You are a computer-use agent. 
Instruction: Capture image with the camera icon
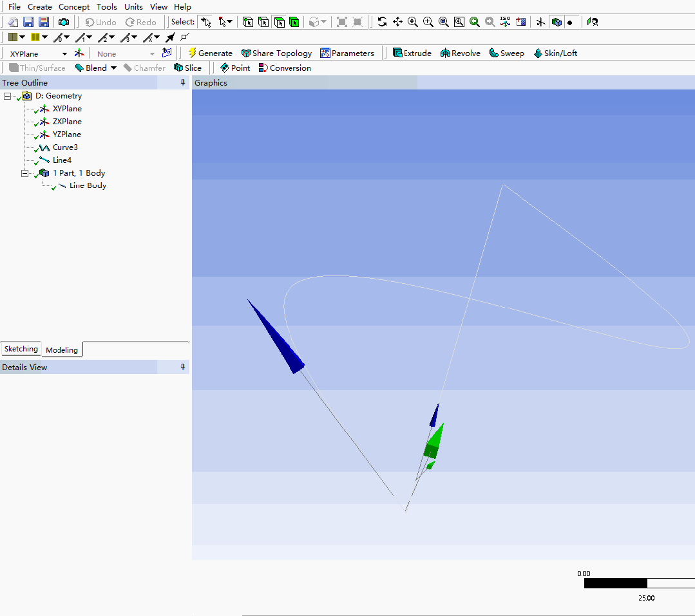(64, 22)
